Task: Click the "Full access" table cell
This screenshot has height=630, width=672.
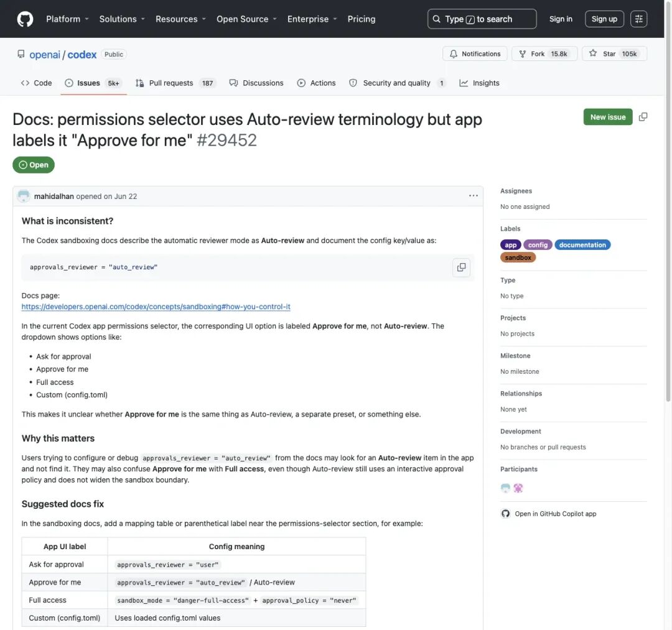Action: (64, 600)
